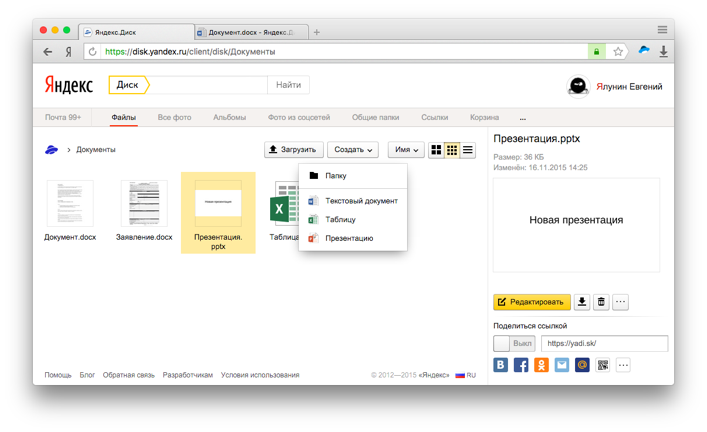Open 'Почта 99+' mail link

tap(63, 117)
